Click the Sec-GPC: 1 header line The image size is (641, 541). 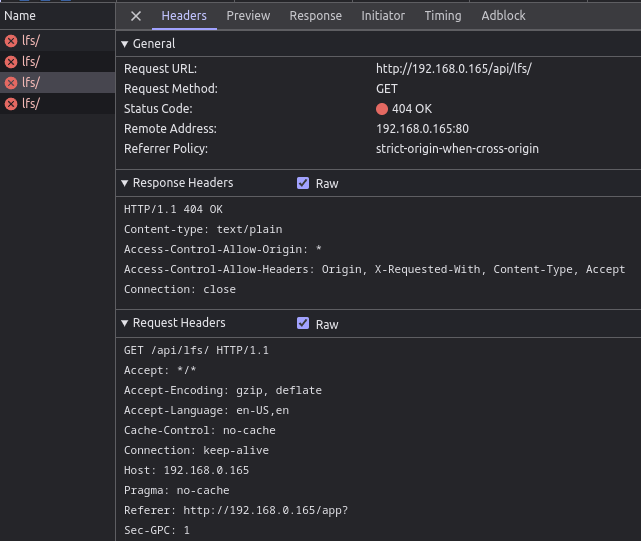[157, 530]
